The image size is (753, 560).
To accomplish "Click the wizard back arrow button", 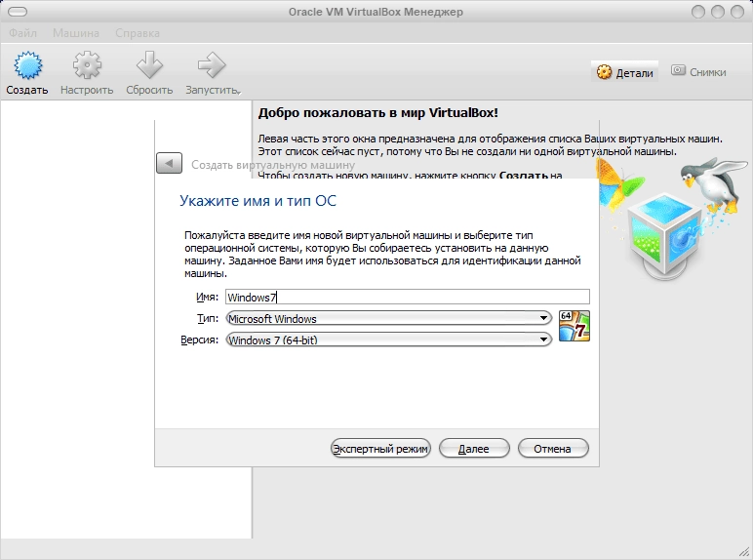I will [169, 163].
